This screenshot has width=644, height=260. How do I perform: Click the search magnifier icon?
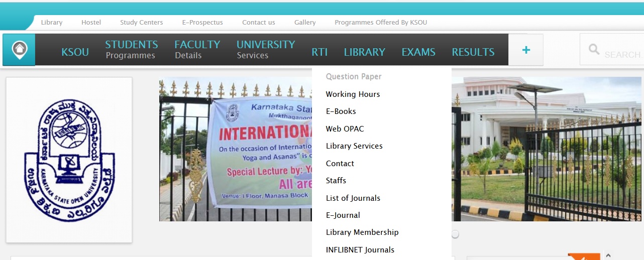[594, 50]
